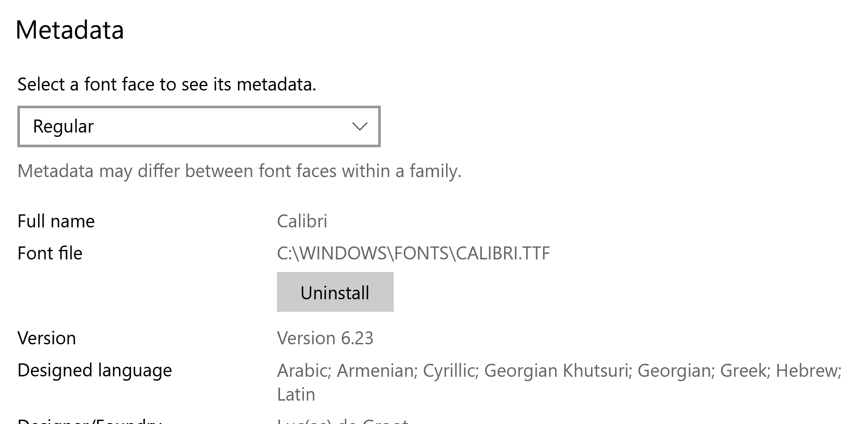Click the Designed language label
Viewport: 868px width, 424px height.
95,370
